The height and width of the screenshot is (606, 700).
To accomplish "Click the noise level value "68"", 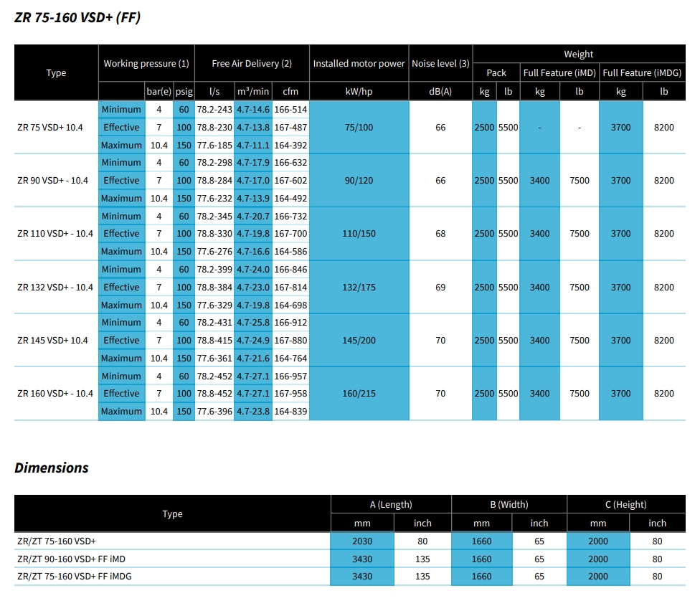I will click(440, 233).
